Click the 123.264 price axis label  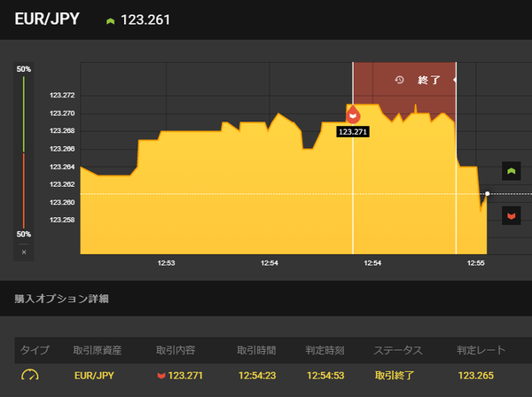point(62,167)
